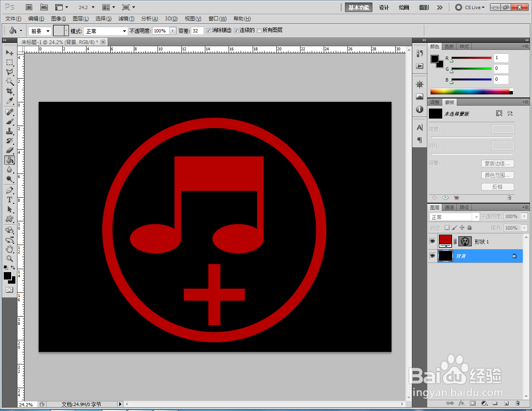Open the fill source 前景 dropdown
532x411 pixels.
(x=40, y=31)
